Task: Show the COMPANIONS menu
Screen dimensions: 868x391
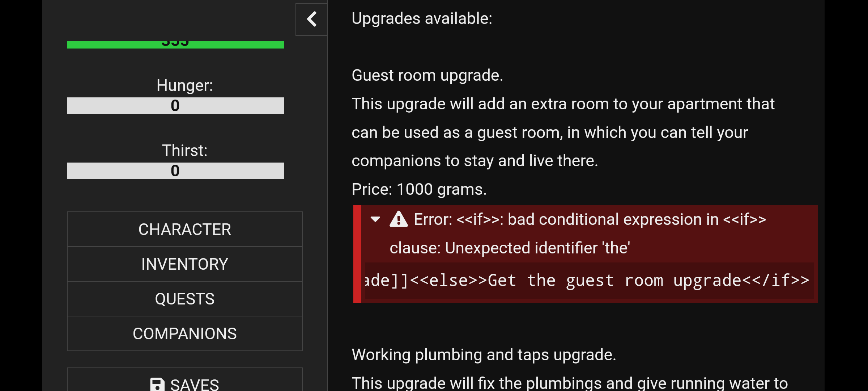Action: coord(184,334)
